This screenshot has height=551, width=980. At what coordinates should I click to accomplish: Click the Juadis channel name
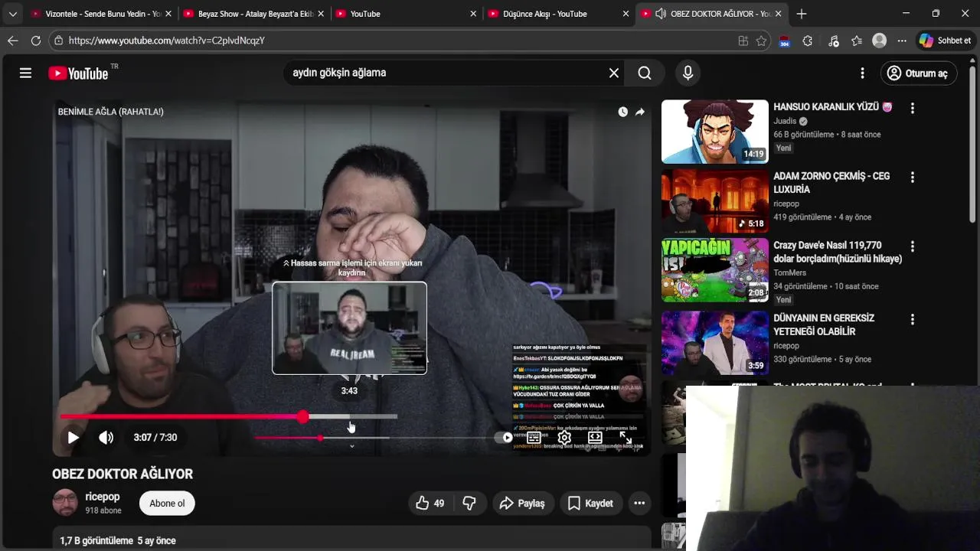pyautogui.click(x=785, y=121)
